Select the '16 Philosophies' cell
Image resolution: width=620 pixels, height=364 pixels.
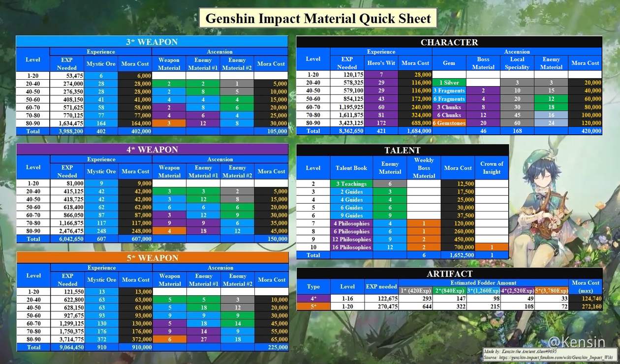pyautogui.click(x=351, y=247)
